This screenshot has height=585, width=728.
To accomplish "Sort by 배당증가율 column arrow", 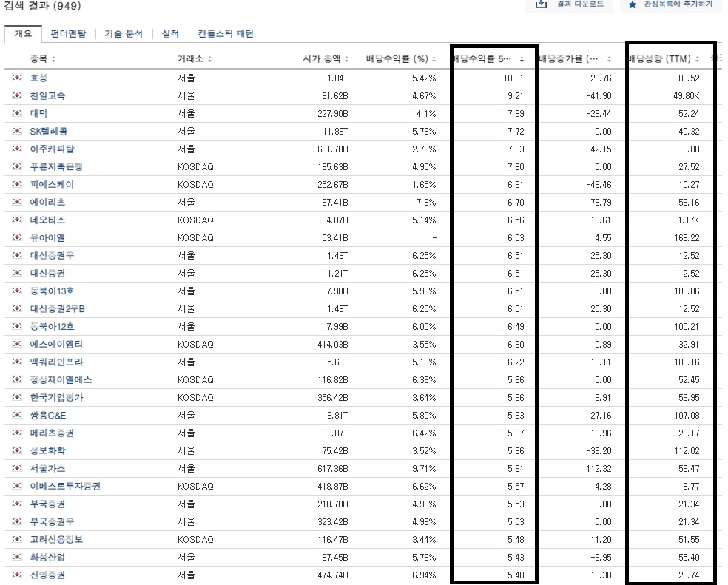I will click(x=609, y=59).
